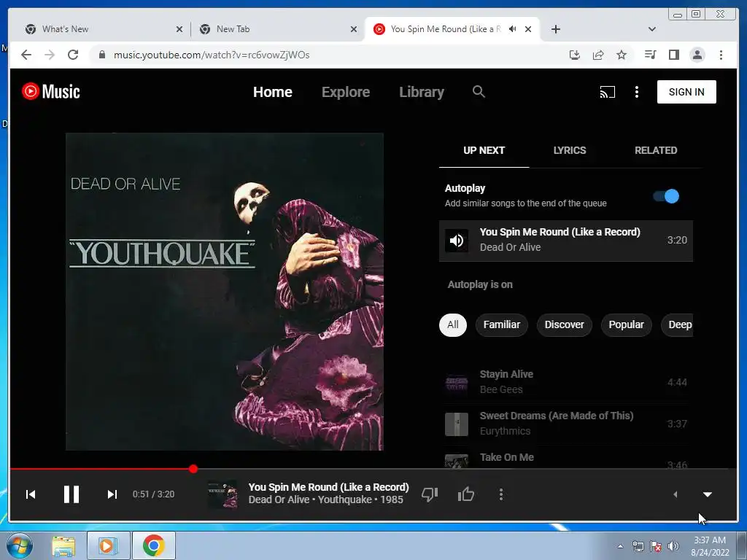Go back in Chrome
The image size is (747, 560).
click(26, 55)
